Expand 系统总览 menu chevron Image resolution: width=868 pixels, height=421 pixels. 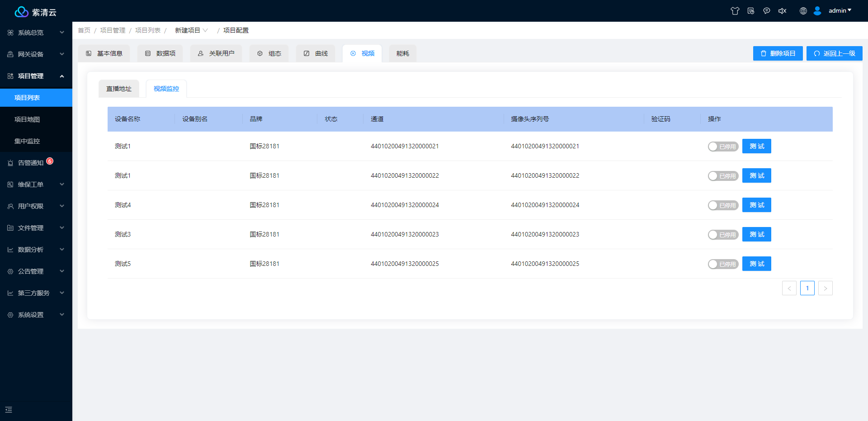pos(62,33)
